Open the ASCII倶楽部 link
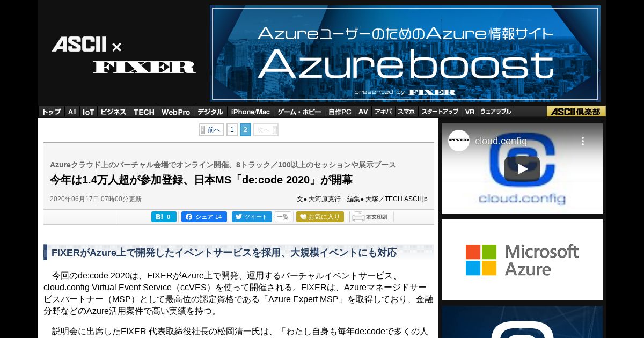Screen dimensions: 644x338 click(x=576, y=112)
